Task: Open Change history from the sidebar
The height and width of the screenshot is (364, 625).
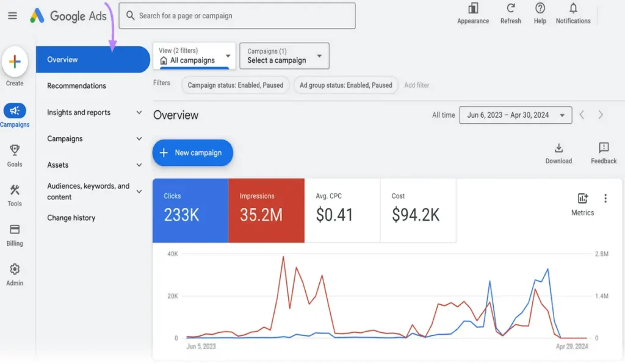Action: (x=71, y=218)
